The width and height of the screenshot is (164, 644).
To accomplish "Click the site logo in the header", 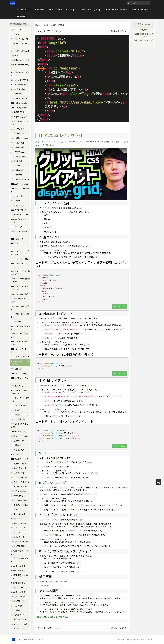I will (x=13, y=3).
